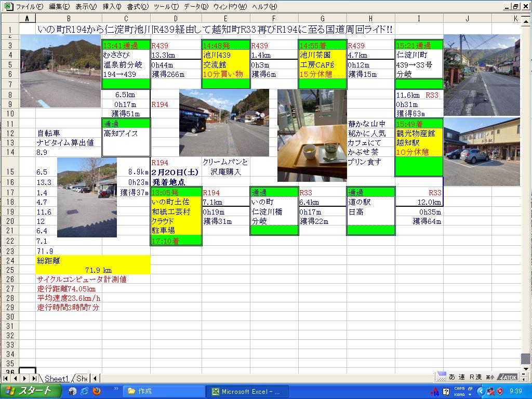Jump to first sheet tab navigation arrow
The height and width of the screenshot is (399, 532).
pos(6,379)
